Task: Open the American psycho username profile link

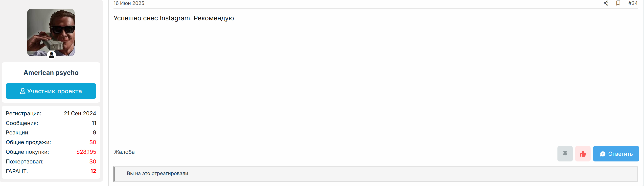Action: click(x=51, y=73)
